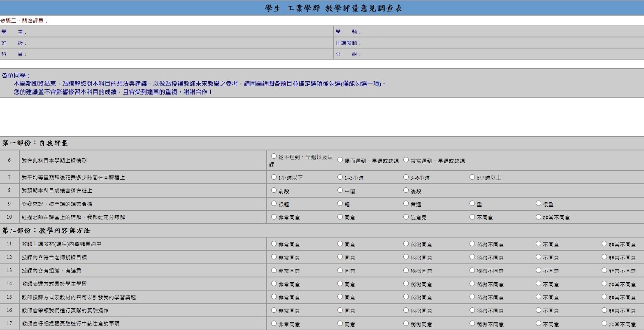Viewport: 644px width, 330px height.
Task: Select '從不遲到、早退以及缺課' for question 6
Action: [x=274, y=157]
